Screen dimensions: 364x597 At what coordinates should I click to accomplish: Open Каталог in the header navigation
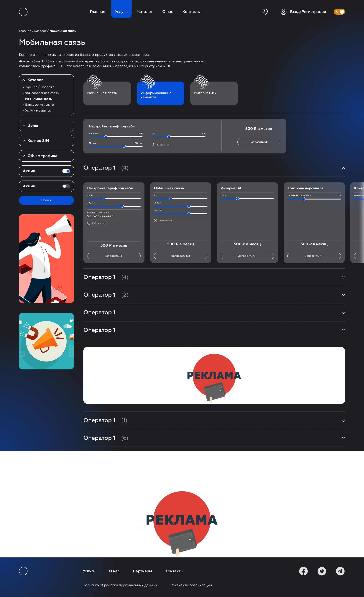tap(145, 12)
